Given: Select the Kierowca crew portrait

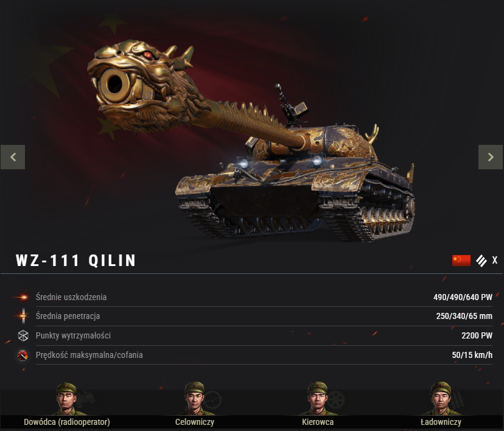Looking at the screenshot, I should point(318,399).
